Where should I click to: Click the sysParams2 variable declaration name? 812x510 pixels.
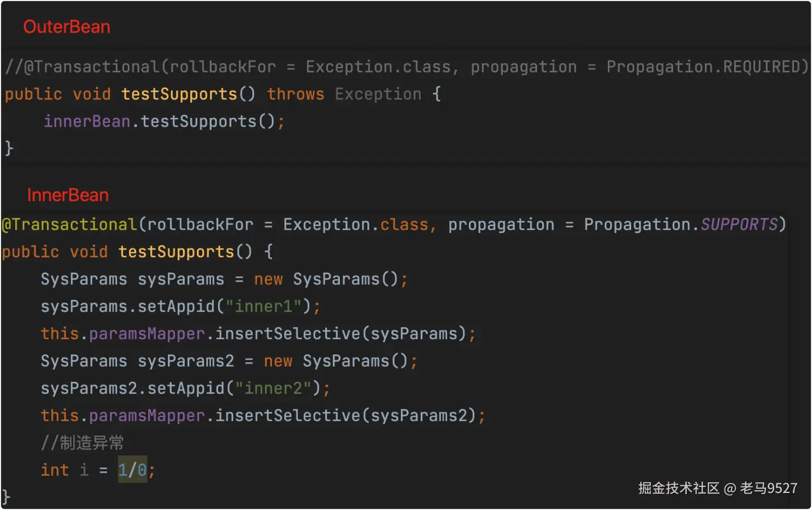click(186, 361)
